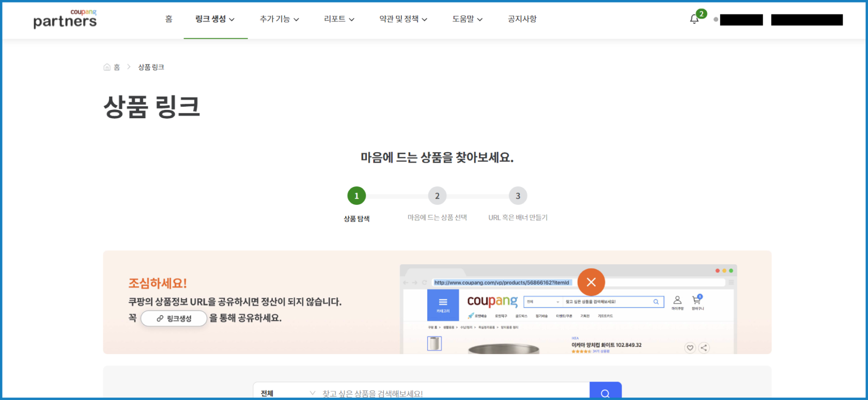Image resolution: width=868 pixels, height=400 pixels.
Task: Click the 홈 breadcrumb link
Action: [117, 67]
